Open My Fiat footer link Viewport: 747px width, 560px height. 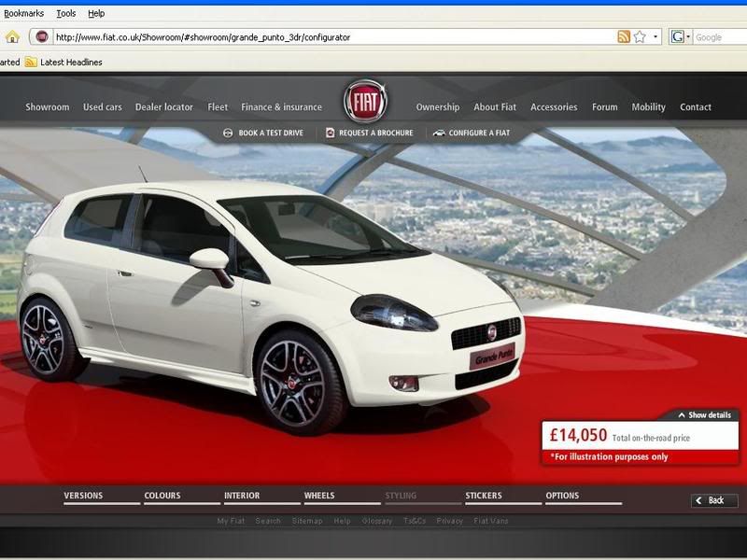tap(231, 521)
